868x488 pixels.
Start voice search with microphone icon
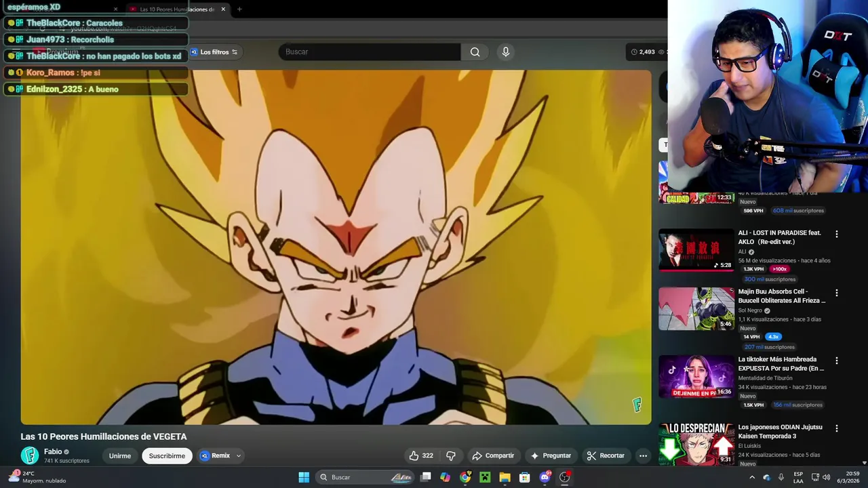click(505, 52)
